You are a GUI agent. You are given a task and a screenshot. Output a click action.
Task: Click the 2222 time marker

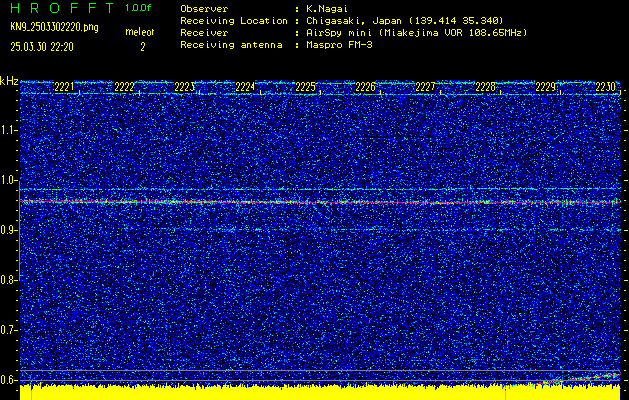click(x=124, y=87)
